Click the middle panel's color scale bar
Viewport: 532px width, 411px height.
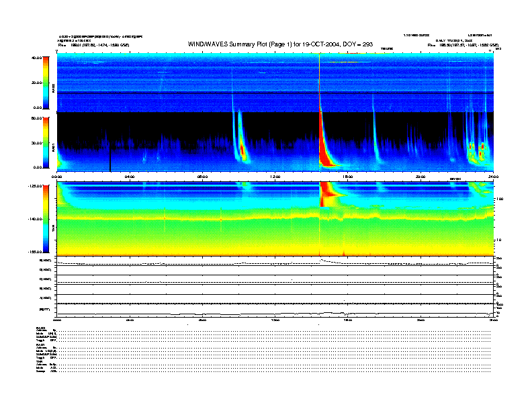45,142
